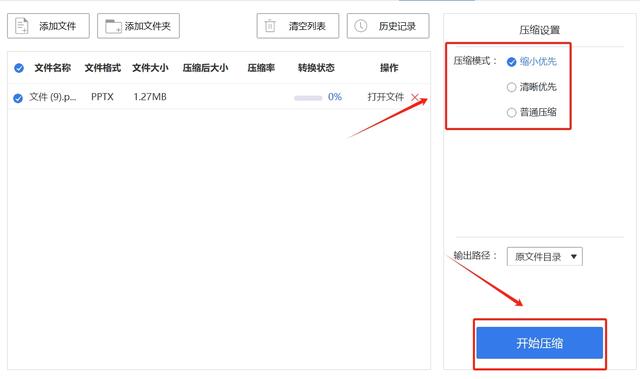
Task: Click the 清空列表 button
Action: 298,26
